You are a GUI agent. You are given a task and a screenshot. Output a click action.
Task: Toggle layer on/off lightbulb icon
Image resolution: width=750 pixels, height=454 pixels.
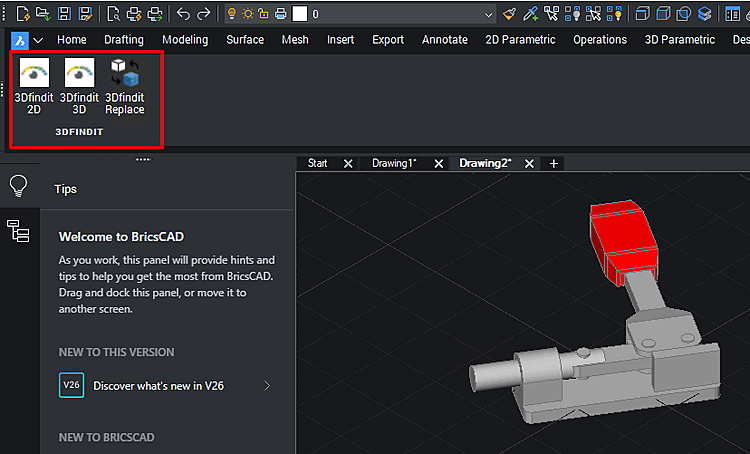coord(232,14)
